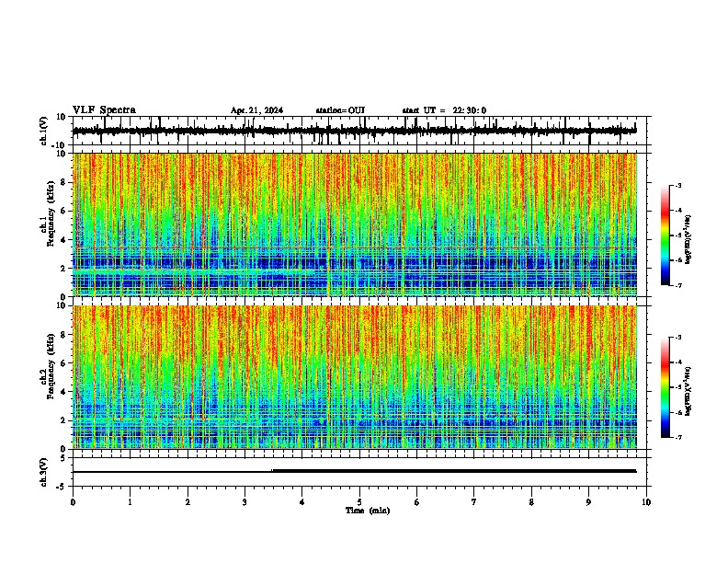Viewport: 728px width, 563px height.
Task: Click the 'VLF Spectra' plot title
Action: [105, 110]
